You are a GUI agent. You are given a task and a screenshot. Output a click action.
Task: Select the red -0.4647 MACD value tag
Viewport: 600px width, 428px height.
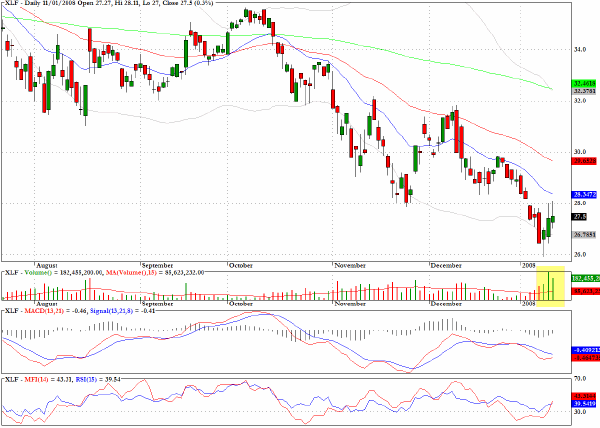pyautogui.click(x=586, y=358)
